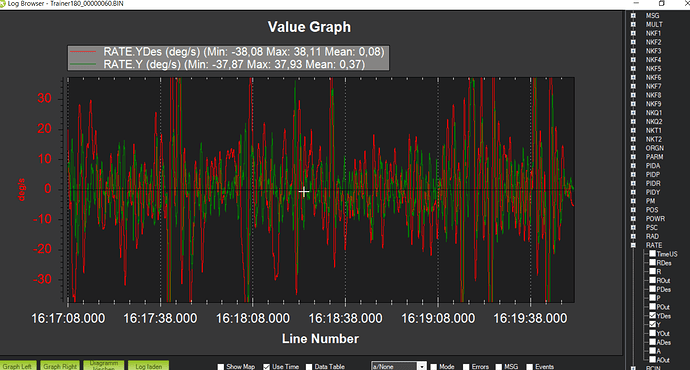Expand the NKF4 tree node
The image size is (690, 370).
tap(633, 59)
